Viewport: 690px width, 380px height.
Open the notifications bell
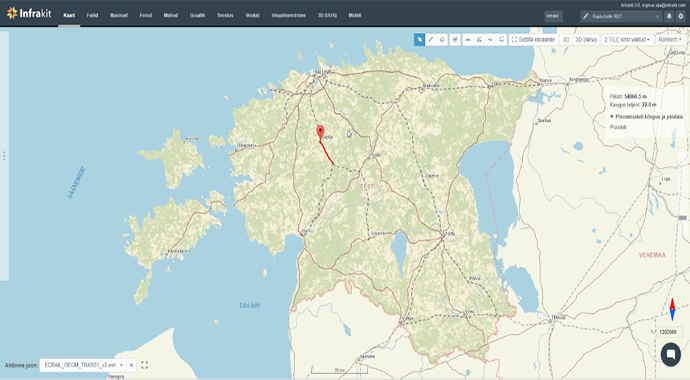[x=669, y=16]
